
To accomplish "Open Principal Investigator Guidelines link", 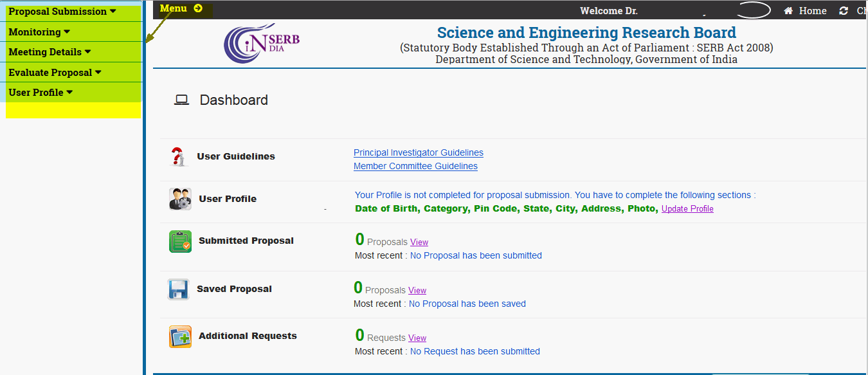I will pos(418,152).
